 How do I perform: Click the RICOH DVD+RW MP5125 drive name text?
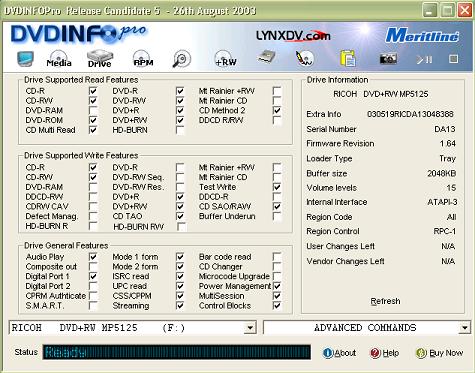[x=381, y=94]
